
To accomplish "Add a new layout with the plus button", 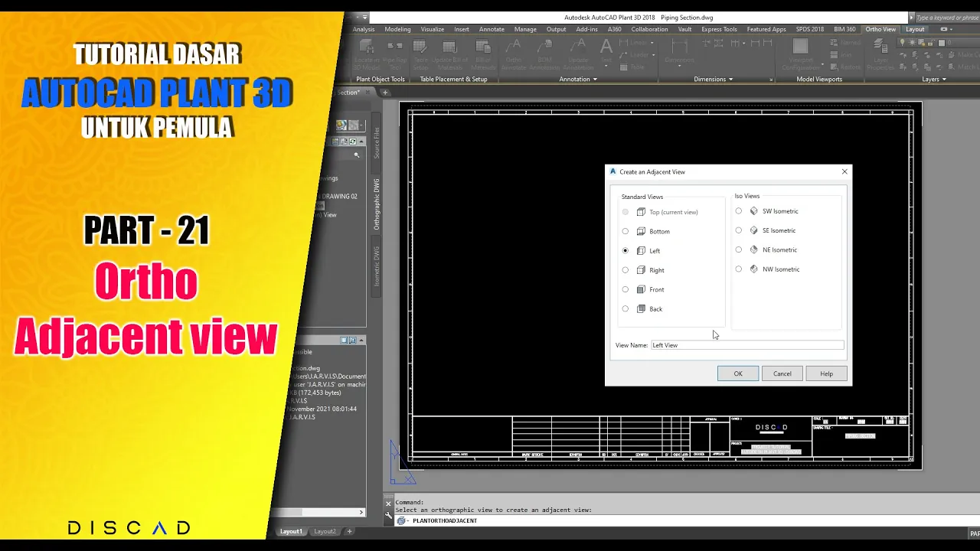I will pyautogui.click(x=349, y=531).
